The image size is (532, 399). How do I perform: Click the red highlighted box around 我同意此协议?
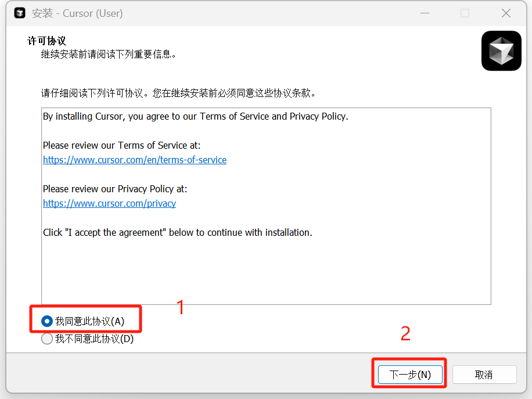[x=85, y=319]
